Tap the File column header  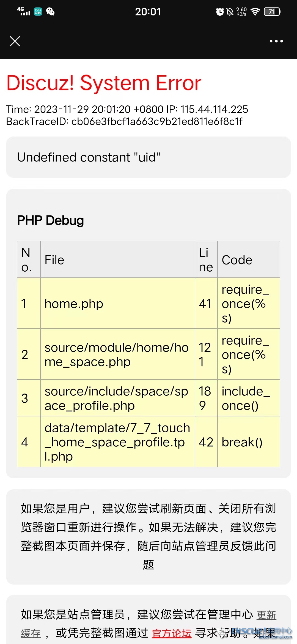click(54, 260)
